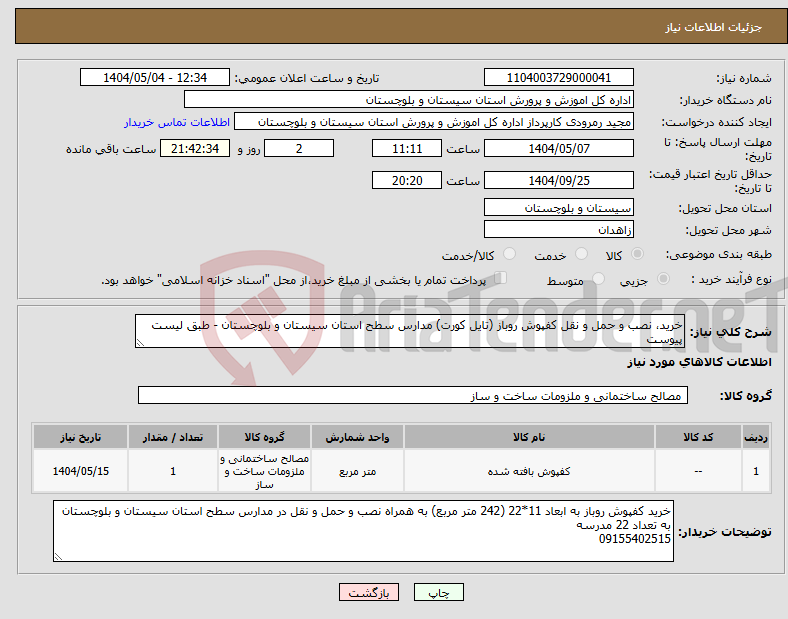
Task: Click the goods group cell in table row
Action: click(264, 471)
